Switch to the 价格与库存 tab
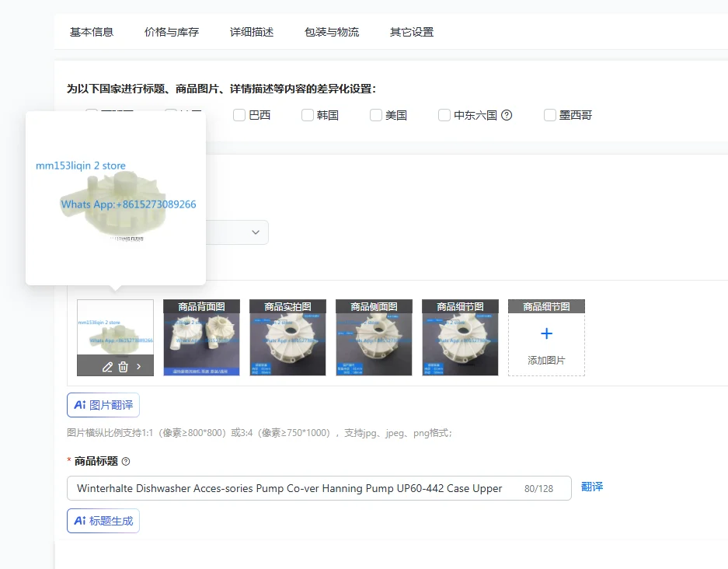Image resolution: width=728 pixels, height=569 pixels. coord(172,32)
